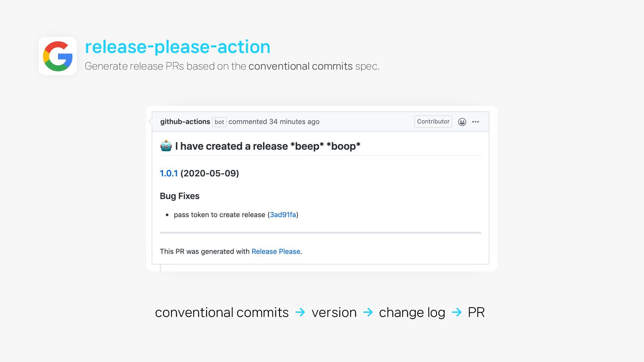The image size is (644, 362).
Task: Click the bot badge next to github-actions
Action: click(219, 122)
